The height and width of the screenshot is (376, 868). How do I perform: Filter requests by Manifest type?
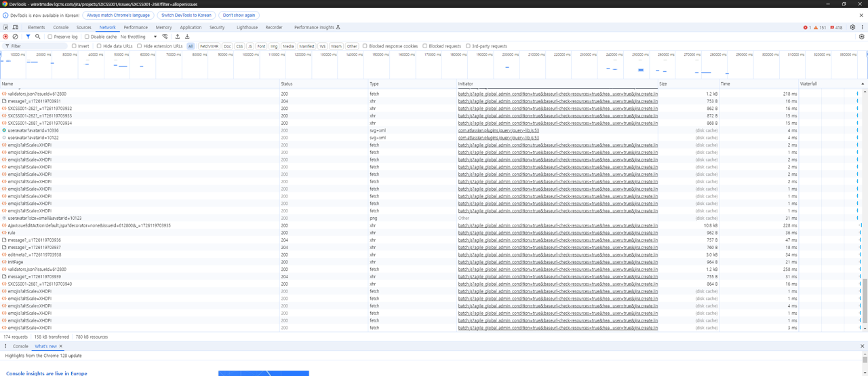[307, 46]
